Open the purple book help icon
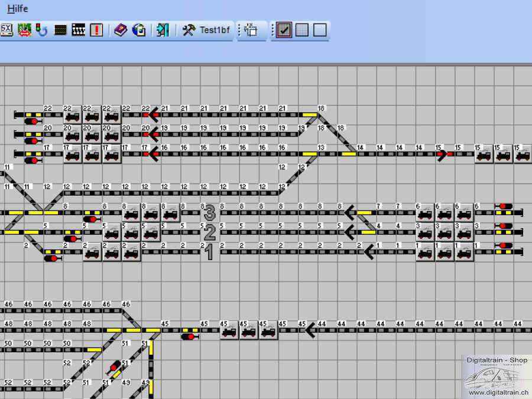Screen dimensions: 532x399 tap(121, 30)
